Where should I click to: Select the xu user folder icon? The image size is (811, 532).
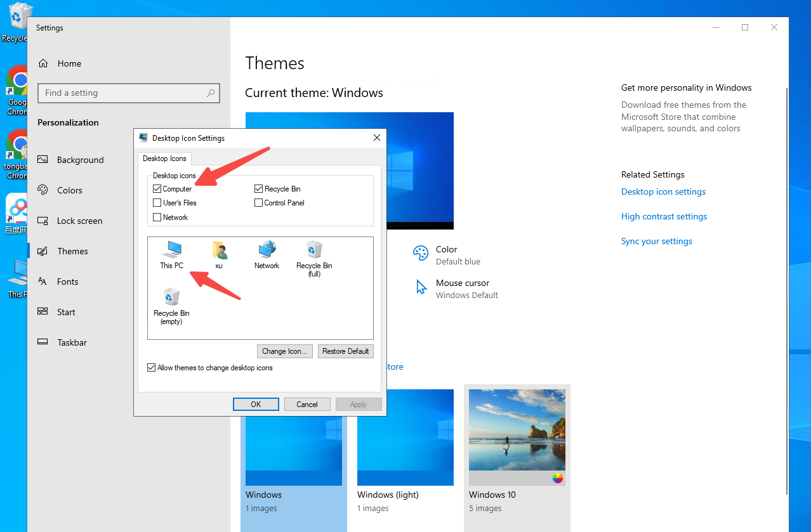coord(219,255)
